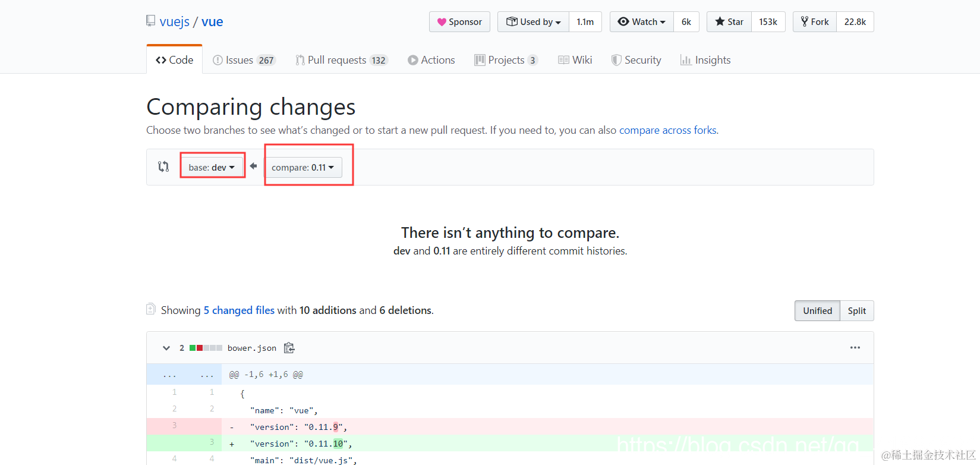Fork the vue repository
Viewport: 980px width, 465px height.
click(815, 22)
